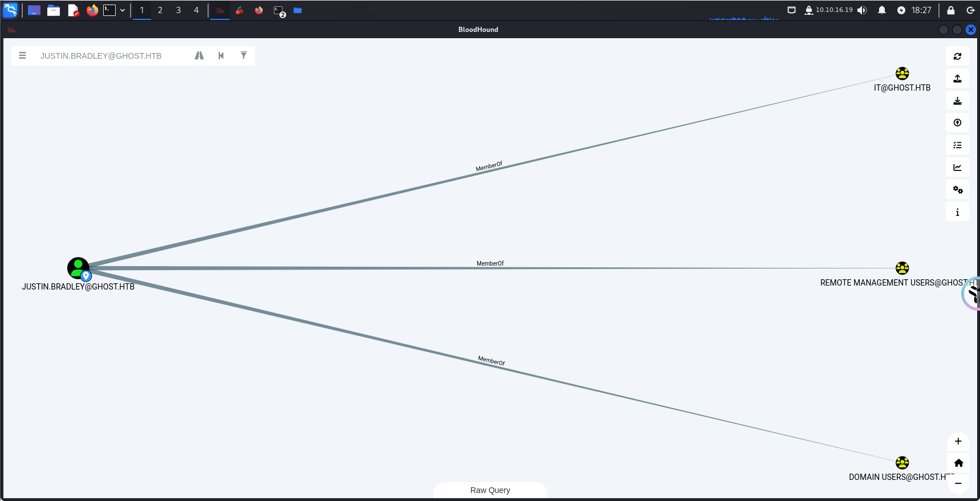Image resolution: width=980 pixels, height=501 pixels.
Task: Click the pathfinding road icon
Action: pyautogui.click(x=199, y=56)
